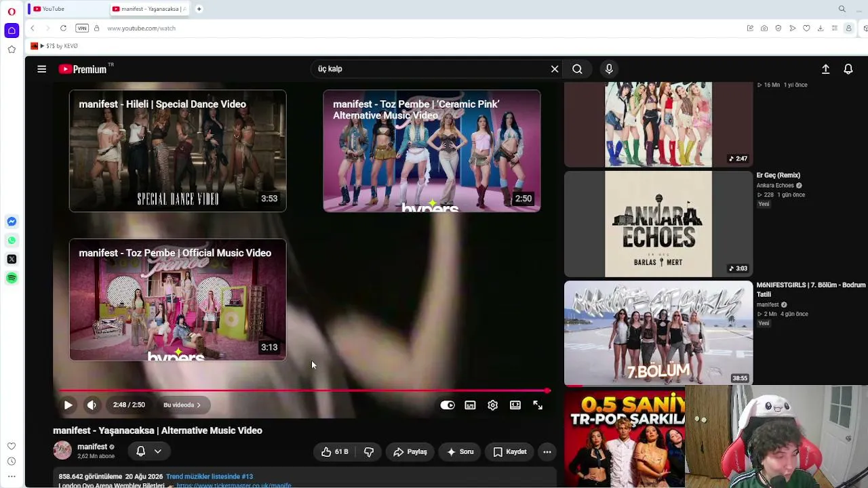Open a new browser tab

199,9
